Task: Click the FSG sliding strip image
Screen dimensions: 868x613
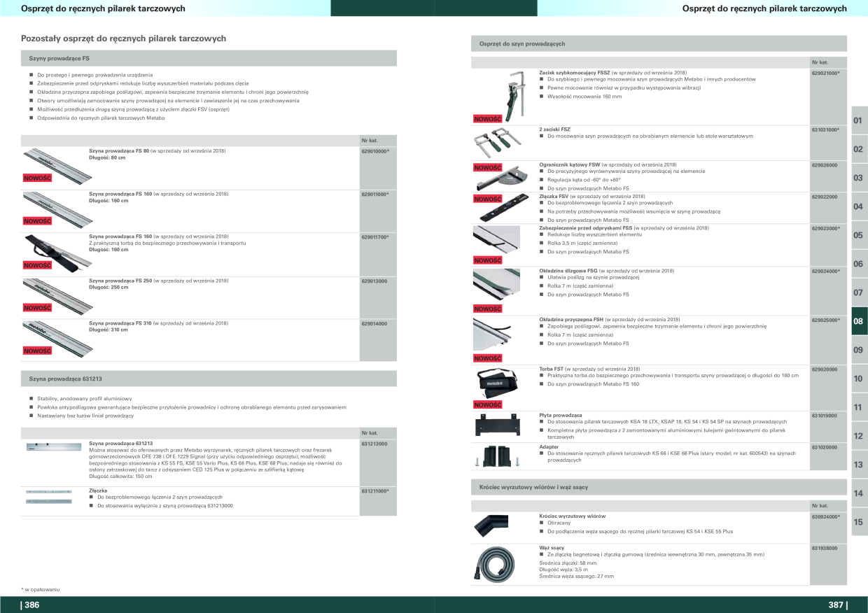Action: [496, 286]
